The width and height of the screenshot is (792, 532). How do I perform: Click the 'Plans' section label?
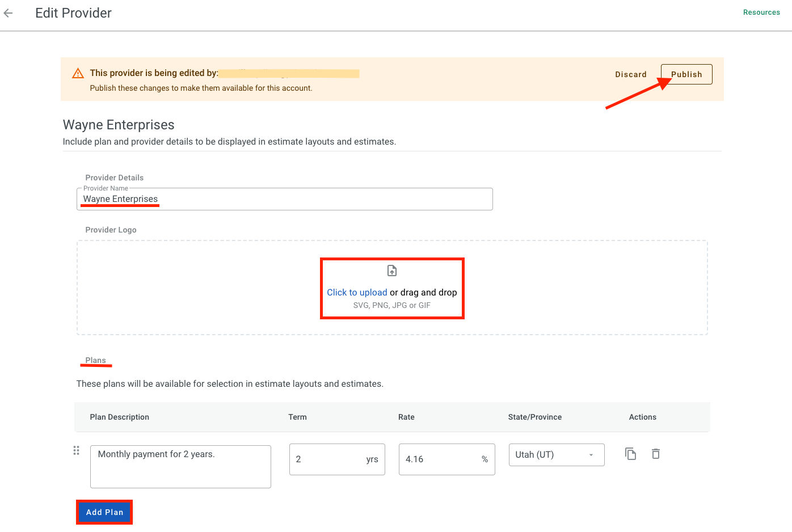(x=95, y=360)
